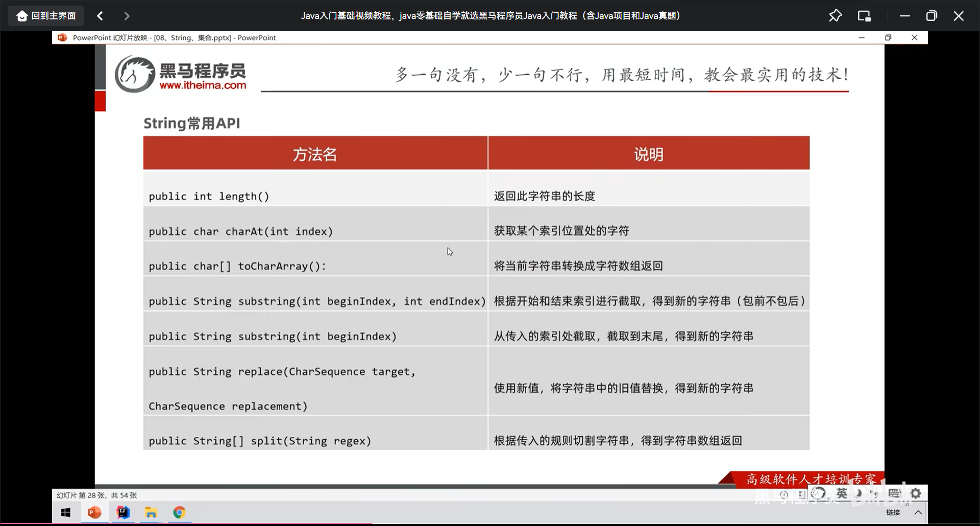The width and height of the screenshot is (980, 526).
Task: Select the replace(CharSequence target, method cell
Action: click(315, 381)
